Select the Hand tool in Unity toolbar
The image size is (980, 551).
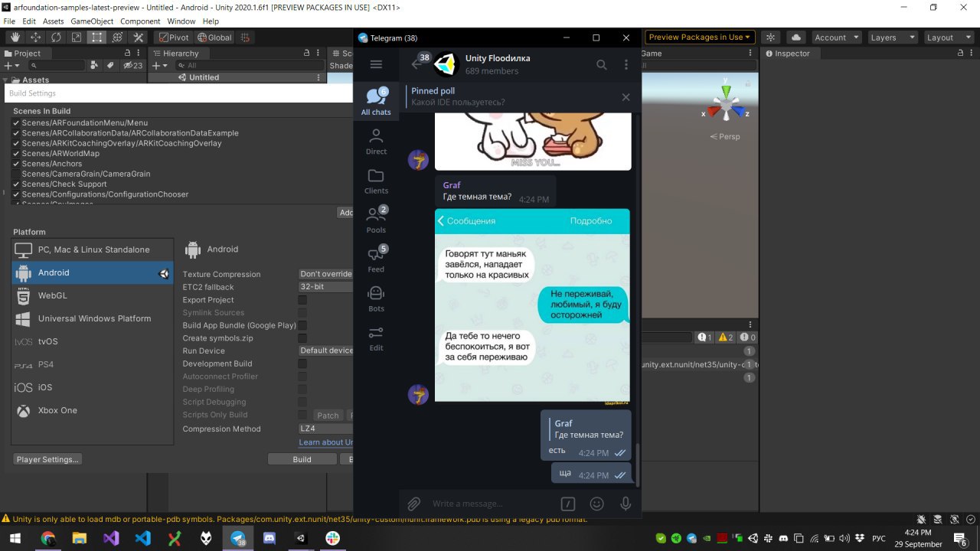point(15,37)
